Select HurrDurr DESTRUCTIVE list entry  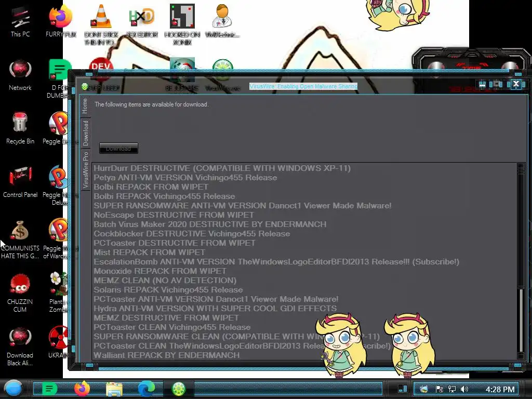(x=222, y=168)
